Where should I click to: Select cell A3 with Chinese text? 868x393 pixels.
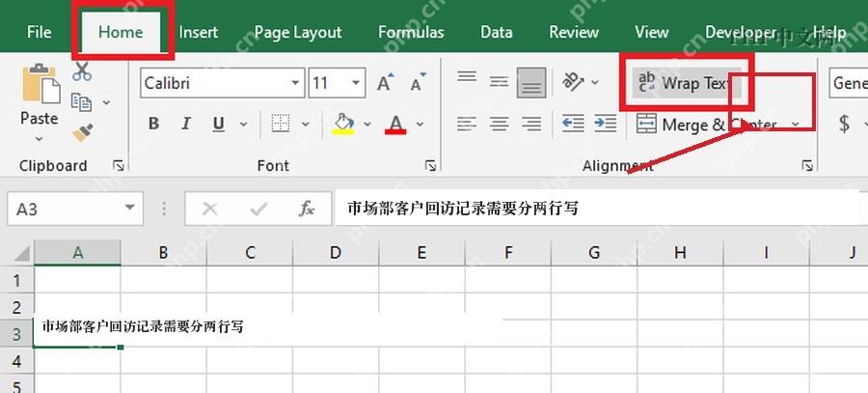[77, 333]
